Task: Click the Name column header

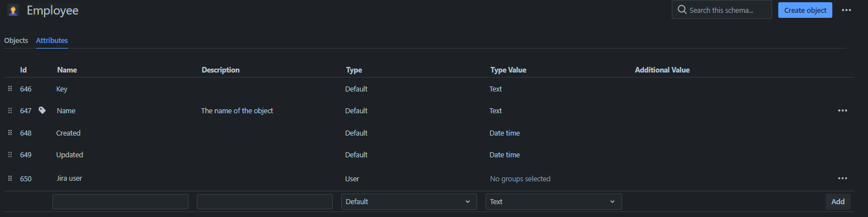Action: pyautogui.click(x=67, y=70)
